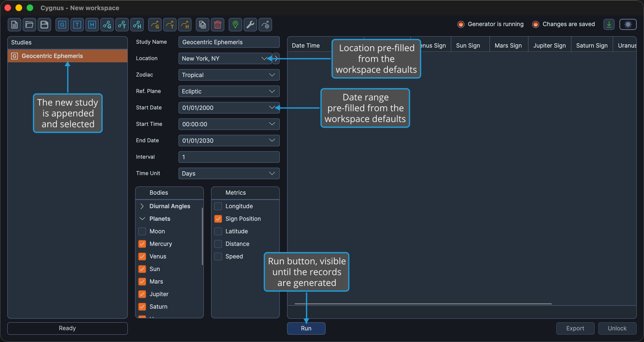
Task: Click the Interval input field
Action: pyautogui.click(x=229, y=157)
